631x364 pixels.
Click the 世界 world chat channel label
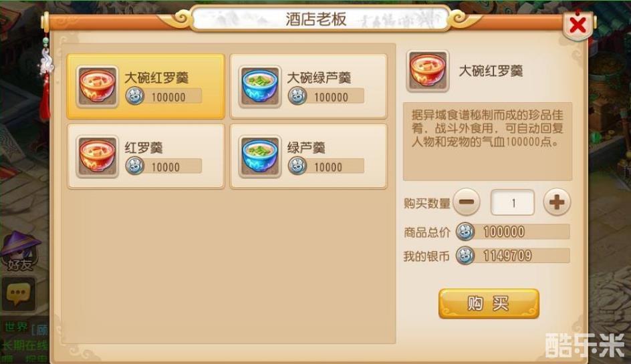[16, 327]
